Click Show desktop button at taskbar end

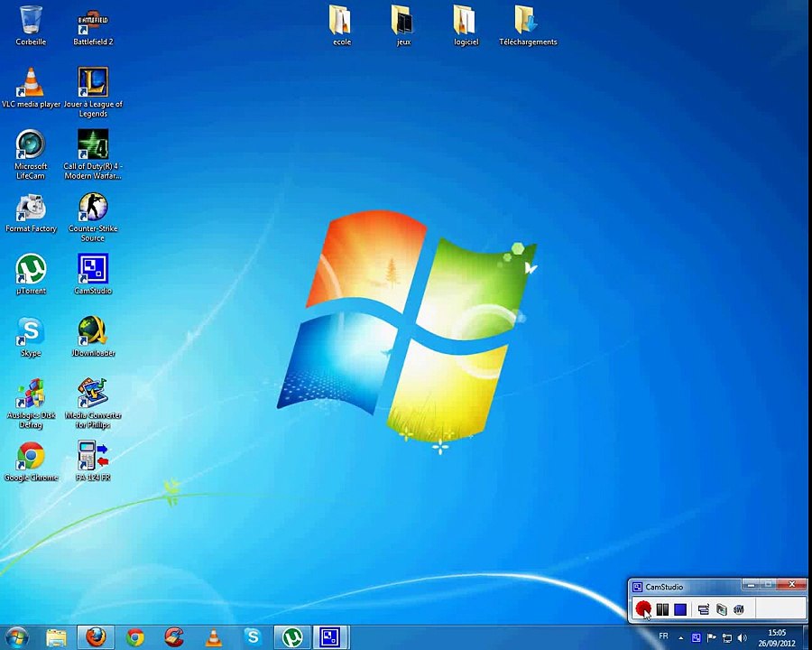tap(807, 637)
